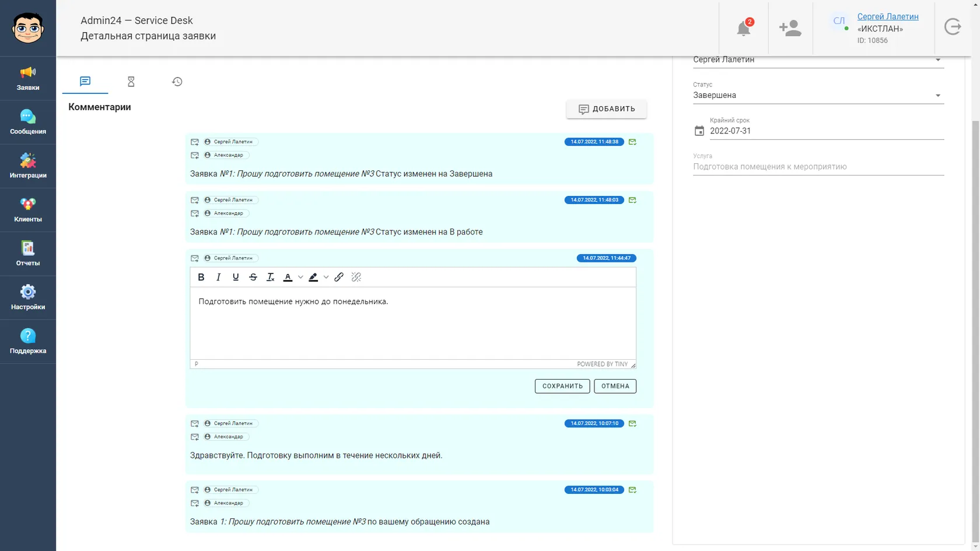Click mail icon on 11:48:38 comment

(x=632, y=142)
